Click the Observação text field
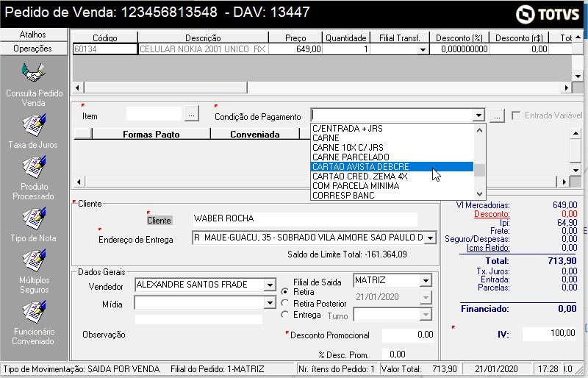Viewport: 588px width, 378px height. (198, 319)
